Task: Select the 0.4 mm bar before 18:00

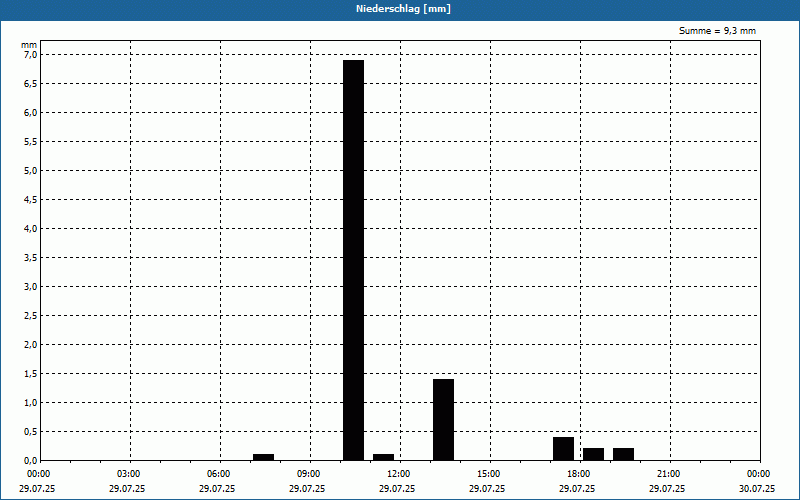Action: 563,448
